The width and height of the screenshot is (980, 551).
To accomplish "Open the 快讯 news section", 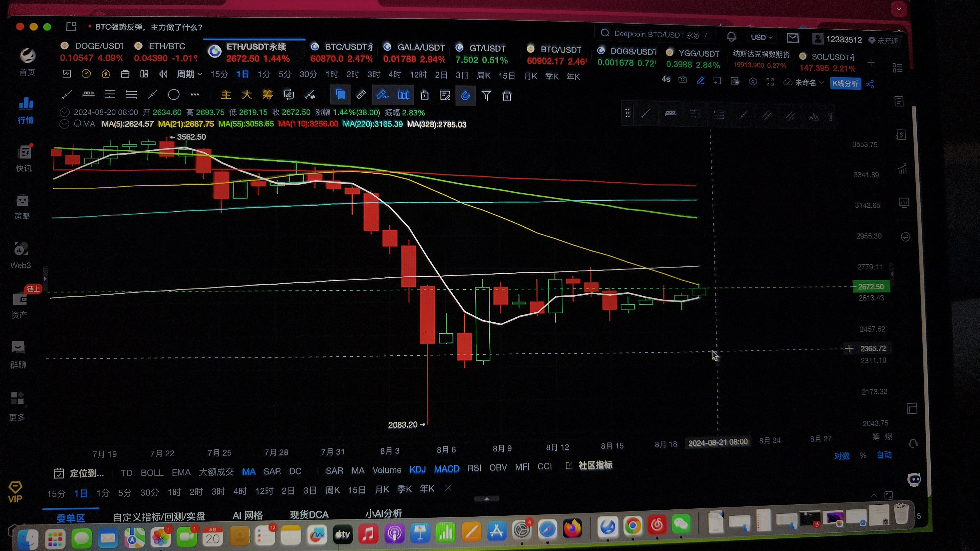I will [x=24, y=158].
